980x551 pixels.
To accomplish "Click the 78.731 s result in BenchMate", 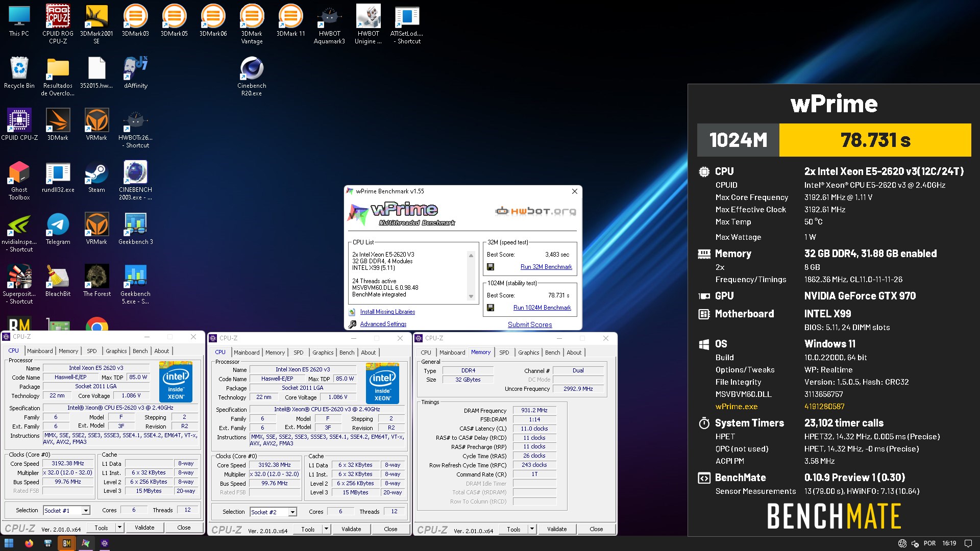I will (875, 140).
